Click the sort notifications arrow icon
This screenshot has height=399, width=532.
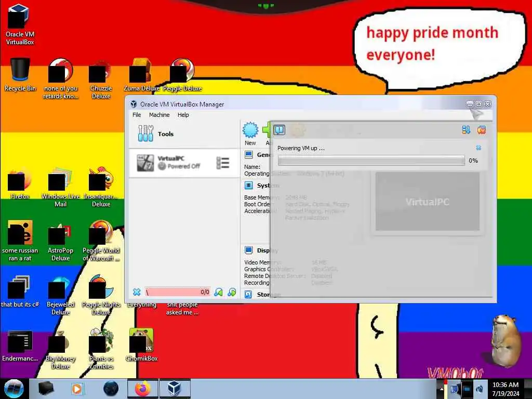pyautogui.click(x=466, y=129)
